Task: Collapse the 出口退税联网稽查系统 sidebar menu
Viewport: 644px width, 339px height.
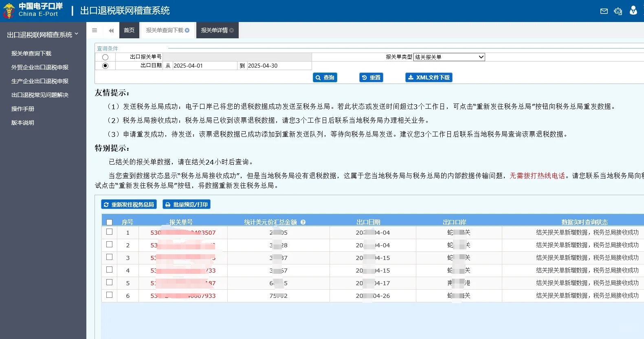Action: click(42, 35)
